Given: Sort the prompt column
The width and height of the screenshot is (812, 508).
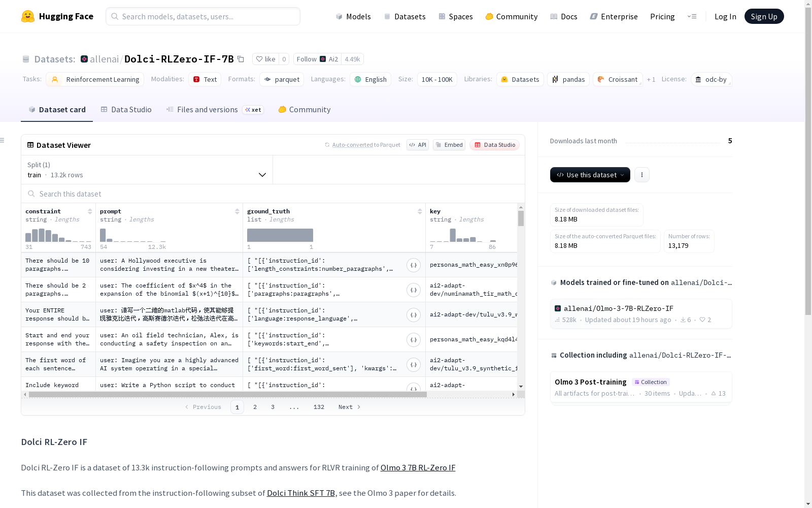Looking at the screenshot, I should (237, 211).
